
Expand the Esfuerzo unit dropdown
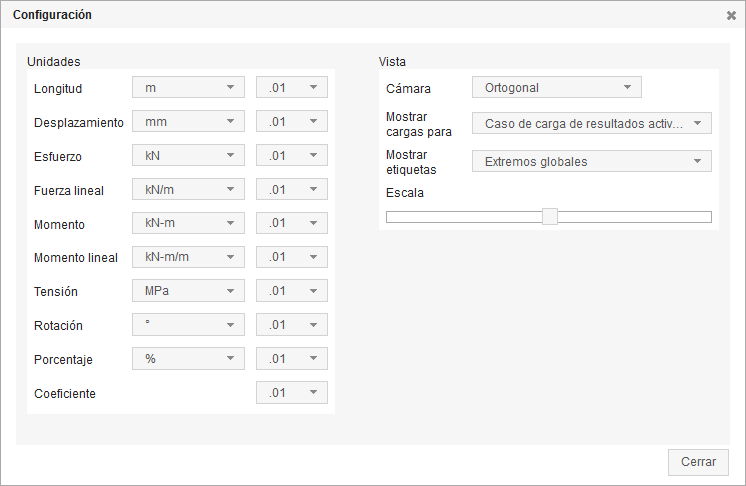pos(188,156)
